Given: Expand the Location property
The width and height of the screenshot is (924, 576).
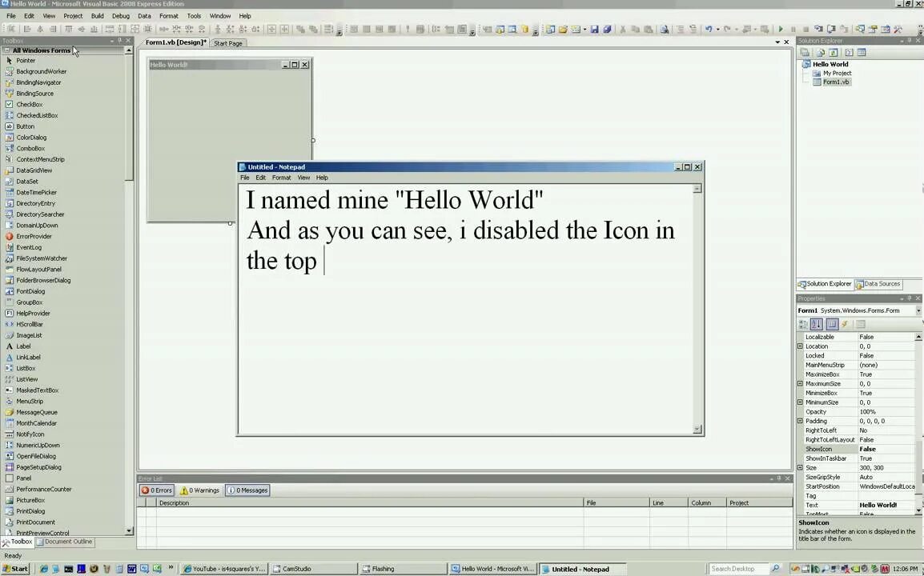Looking at the screenshot, I should [x=800, y=346].
